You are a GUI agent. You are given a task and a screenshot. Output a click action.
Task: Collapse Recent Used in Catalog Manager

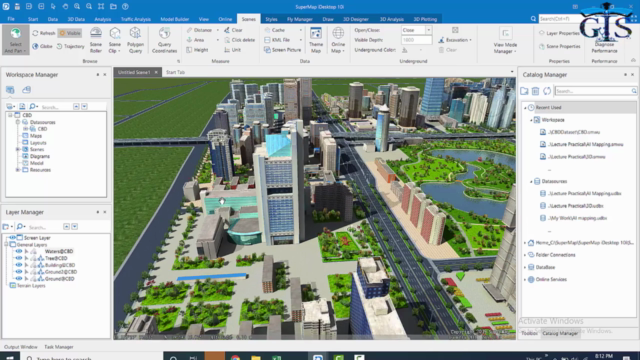525,108
